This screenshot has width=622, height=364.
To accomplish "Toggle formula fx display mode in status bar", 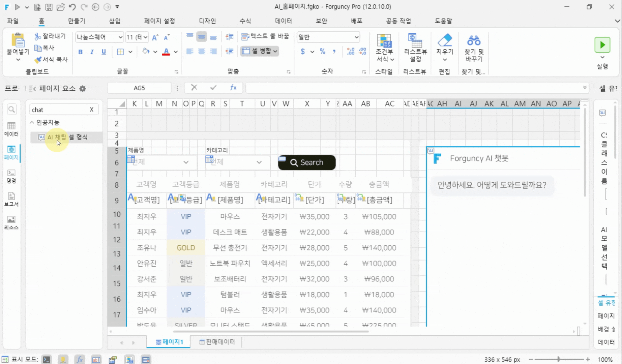I will pyautogui.click(x=80, y=360).
